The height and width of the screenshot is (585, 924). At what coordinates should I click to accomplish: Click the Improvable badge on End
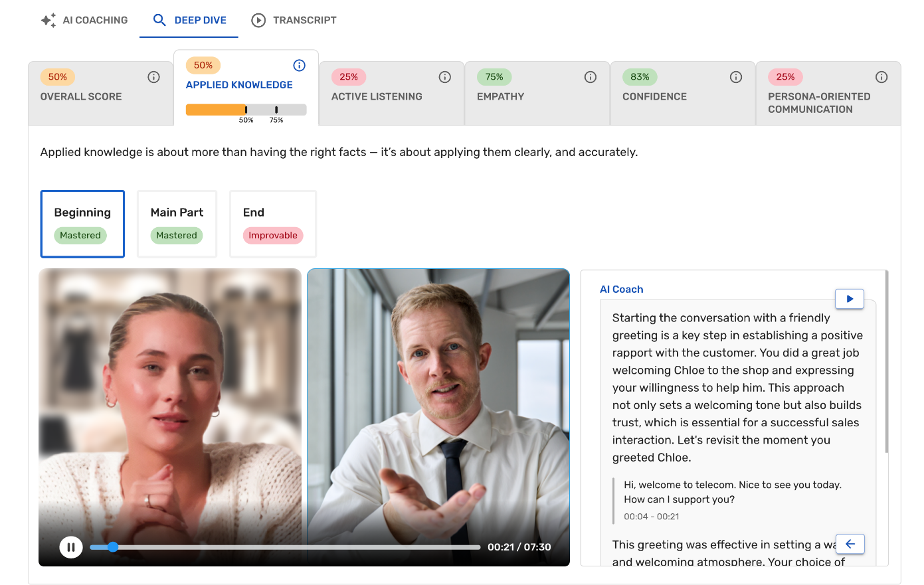point(272,235)
